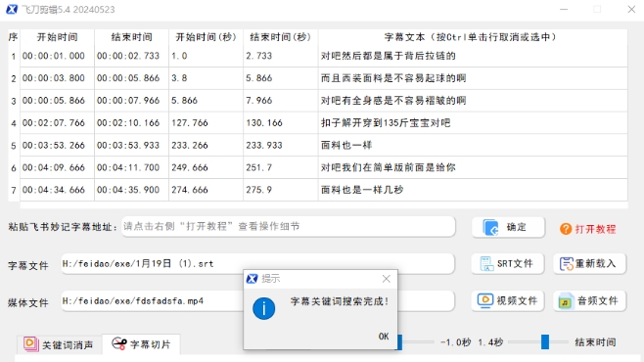The height and width of the screenshot is (362, 644).
Task: Dismiss the dialog with OK button
Action: tap(384, 337)
